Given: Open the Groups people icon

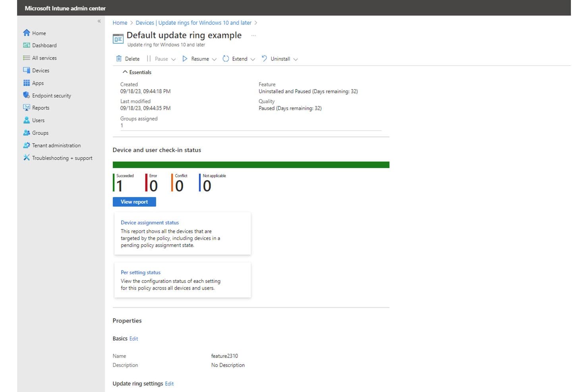Looking at the screenshot, I should 27,133.
